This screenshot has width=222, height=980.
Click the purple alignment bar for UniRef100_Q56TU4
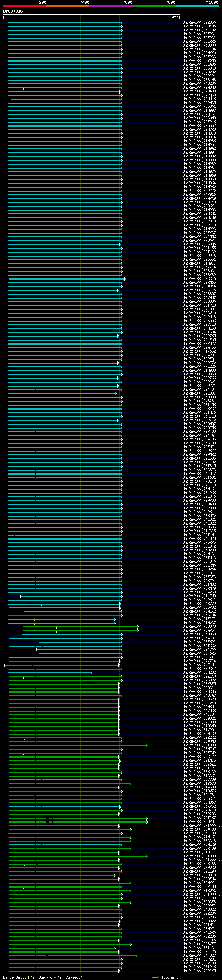tap(65, 615)
